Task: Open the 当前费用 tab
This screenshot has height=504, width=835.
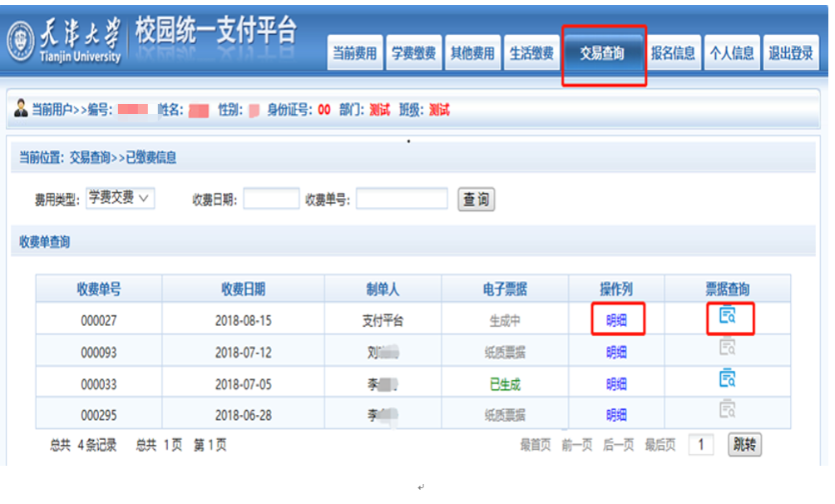Action: [x=354, y=53]
